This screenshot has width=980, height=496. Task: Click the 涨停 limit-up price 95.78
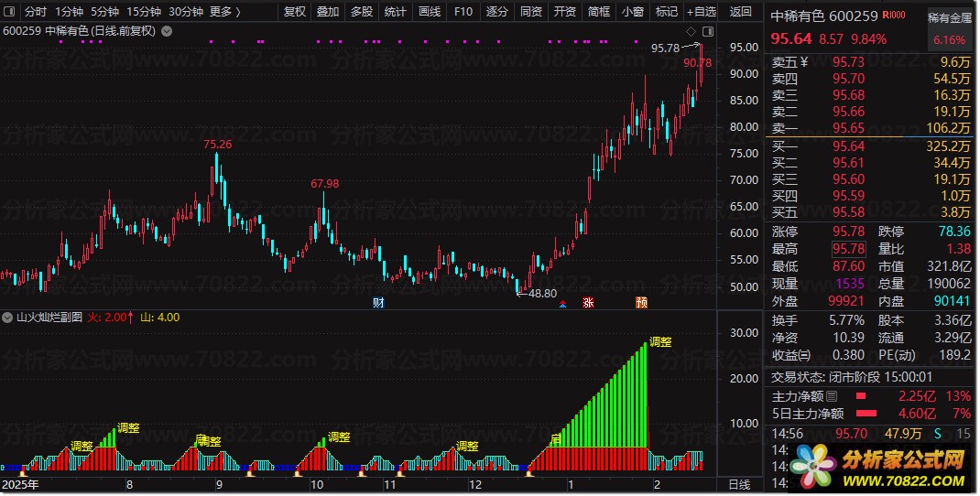(848, 232)
